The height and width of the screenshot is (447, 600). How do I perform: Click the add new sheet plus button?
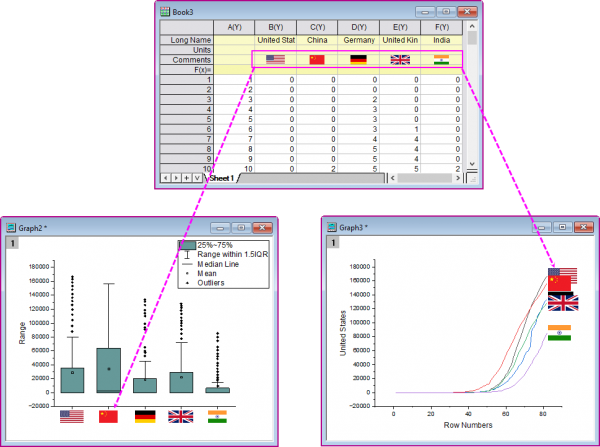coord(185,178)
